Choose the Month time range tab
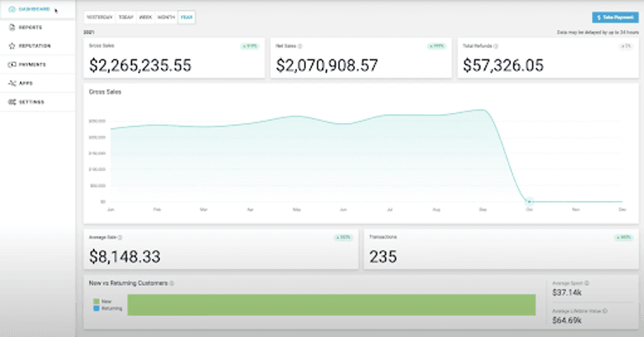 [x=166, y=17]
